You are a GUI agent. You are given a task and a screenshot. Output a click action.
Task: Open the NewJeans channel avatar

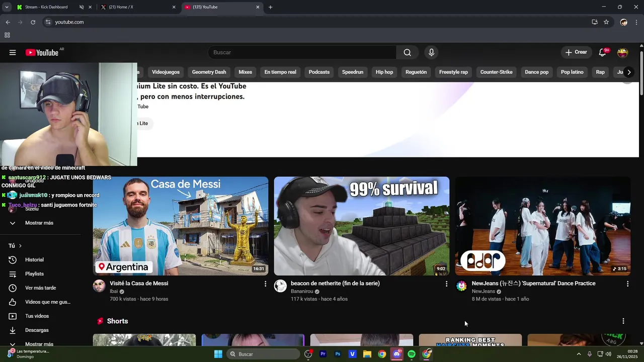[x=461, y=286]
